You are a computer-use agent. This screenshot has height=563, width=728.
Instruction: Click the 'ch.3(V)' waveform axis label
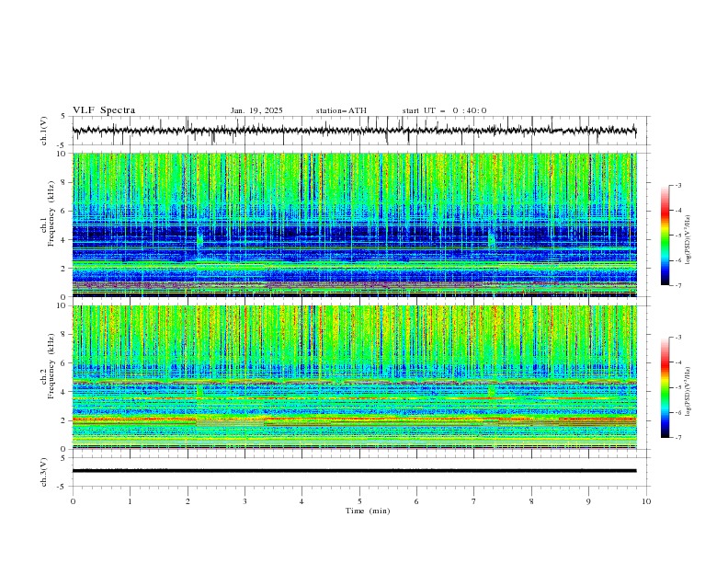tap(44, 472)
